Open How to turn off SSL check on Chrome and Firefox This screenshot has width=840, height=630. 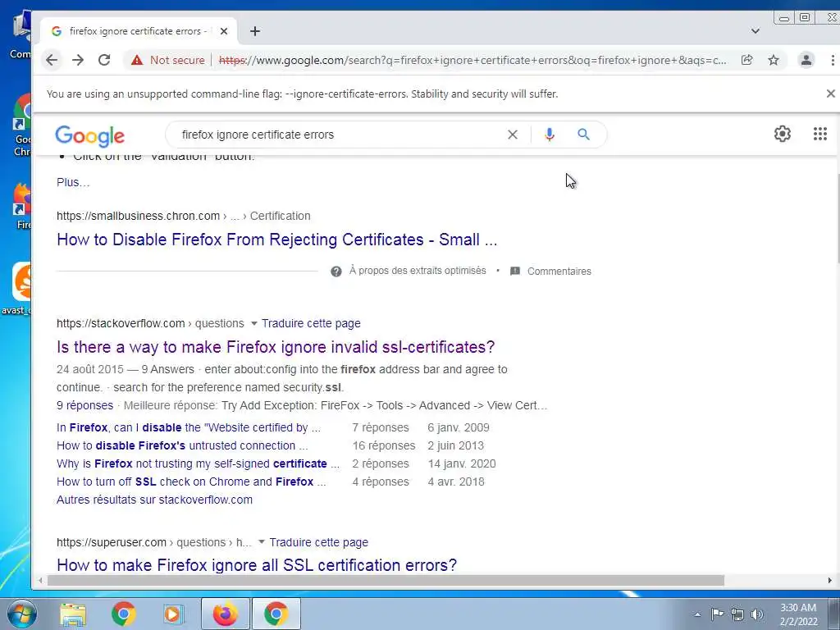[x=191, y=482]
